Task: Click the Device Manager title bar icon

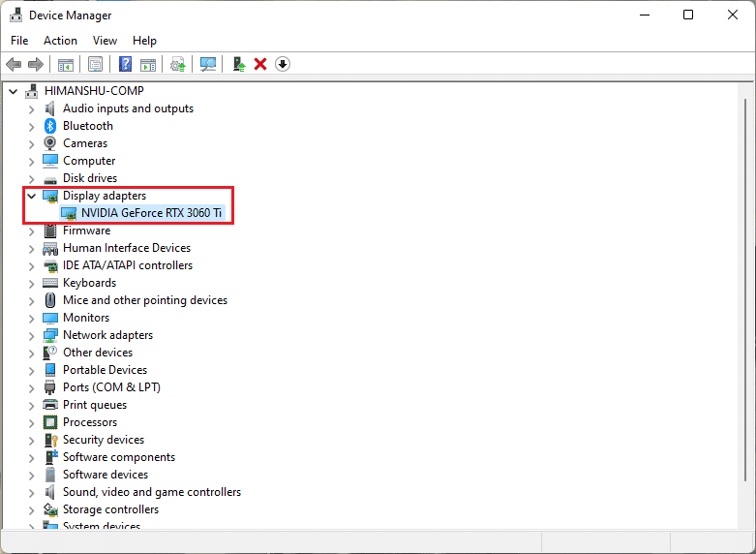Action: pyautogui.click(x=15, y=15)
